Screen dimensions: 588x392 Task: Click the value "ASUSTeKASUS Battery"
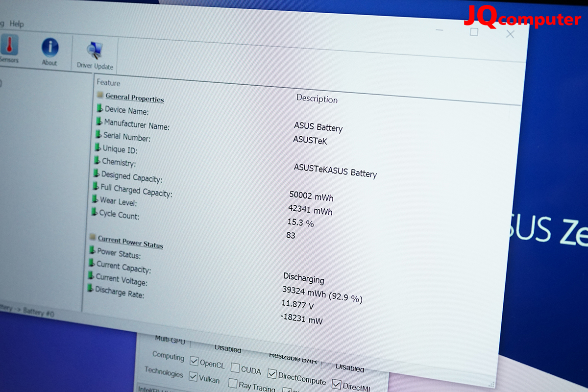click(335, 171)
